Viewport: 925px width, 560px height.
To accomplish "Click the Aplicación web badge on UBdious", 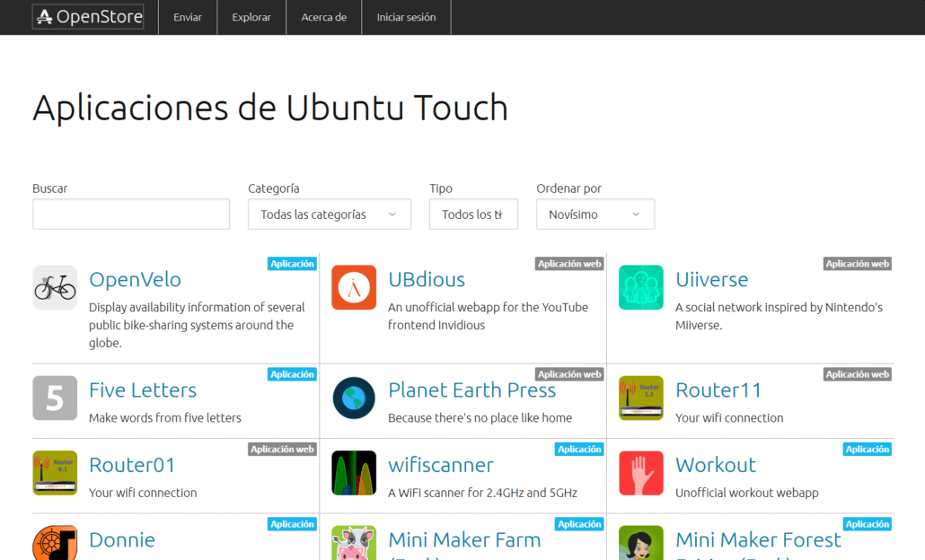I will (x=569, y=264).
